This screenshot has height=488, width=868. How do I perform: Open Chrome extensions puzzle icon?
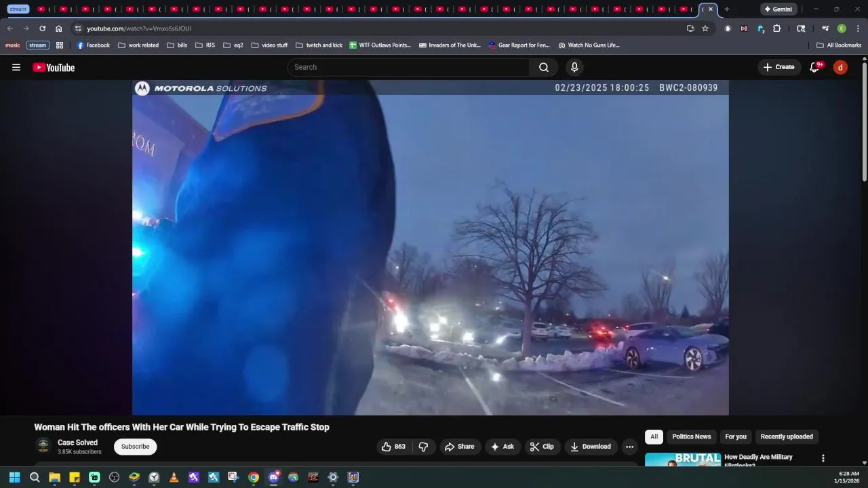click(x=777, y=28)
